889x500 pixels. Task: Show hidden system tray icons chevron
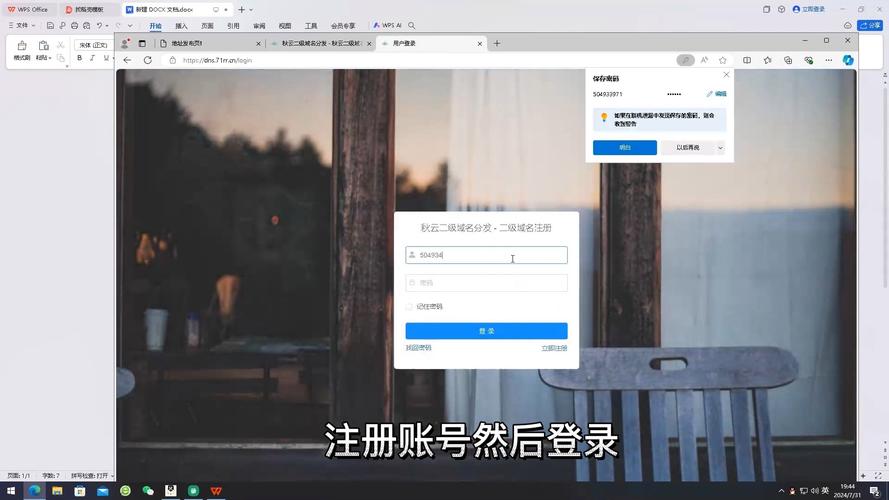click(x=781, y=491)
